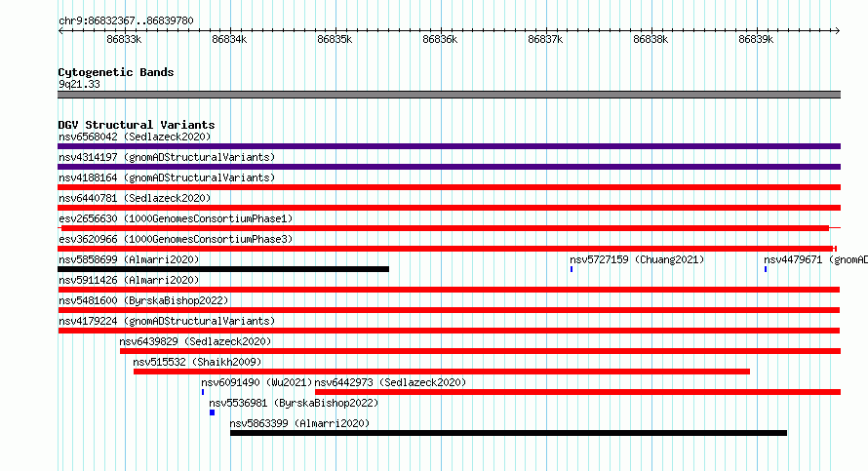Viewport: 868px width, 471px height.
Task: Open nsv5481600 (ByrskaBishop2022) label
Action: point(143,300)
